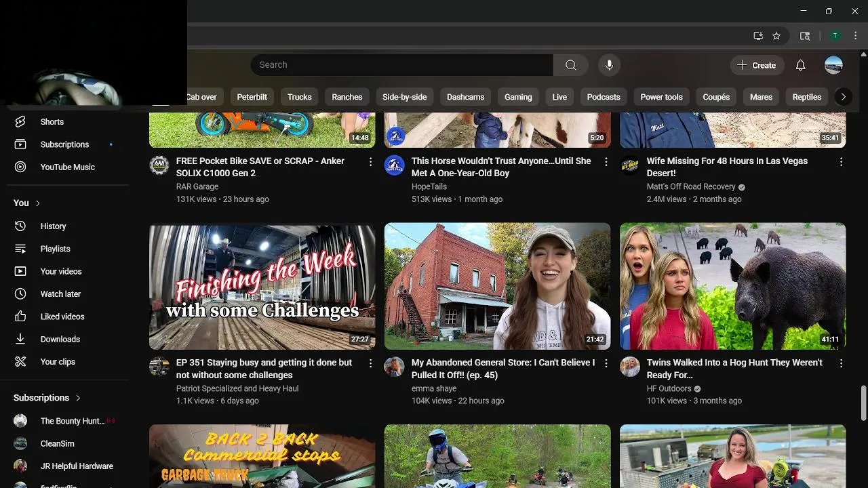Click the page vertical scrollbar thumb
Screen dimensions: 868x488
pyautogui.click(x=863, y=403)
